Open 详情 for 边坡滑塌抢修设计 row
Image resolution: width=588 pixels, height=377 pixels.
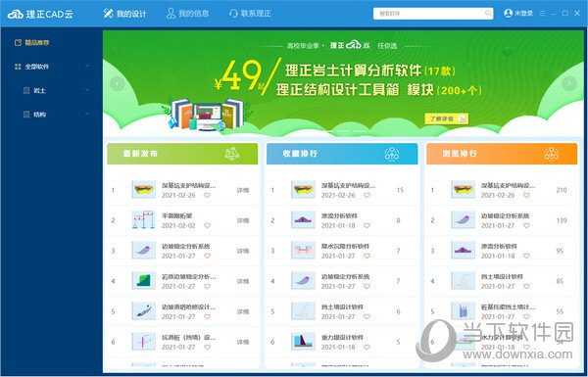coord(243,311)
